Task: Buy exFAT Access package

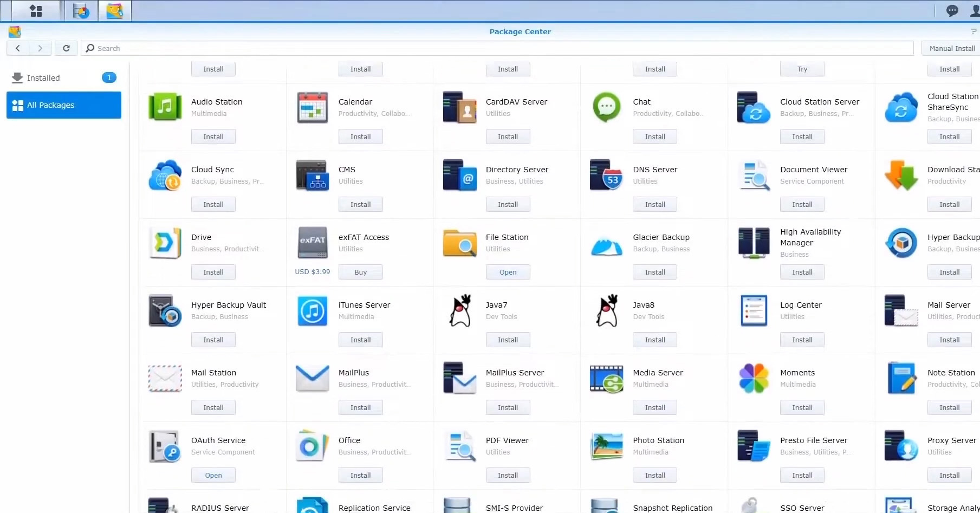Action: tap(361, 272)
